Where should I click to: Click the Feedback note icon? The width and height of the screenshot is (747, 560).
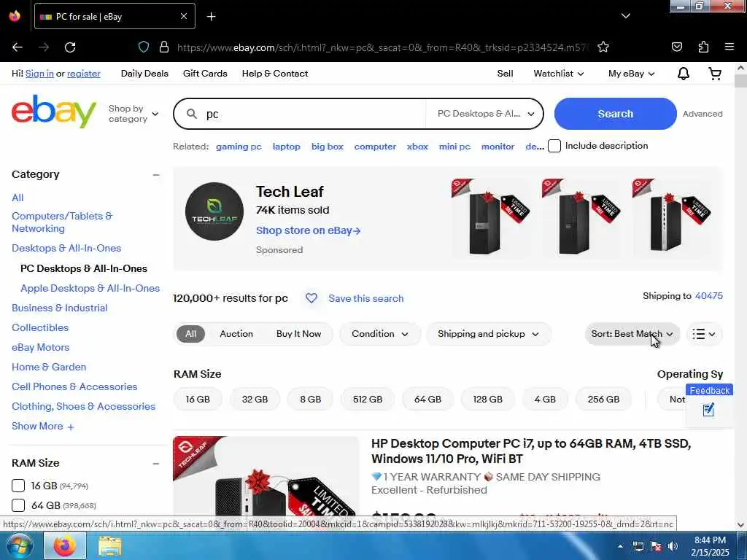tap(708, 410)
